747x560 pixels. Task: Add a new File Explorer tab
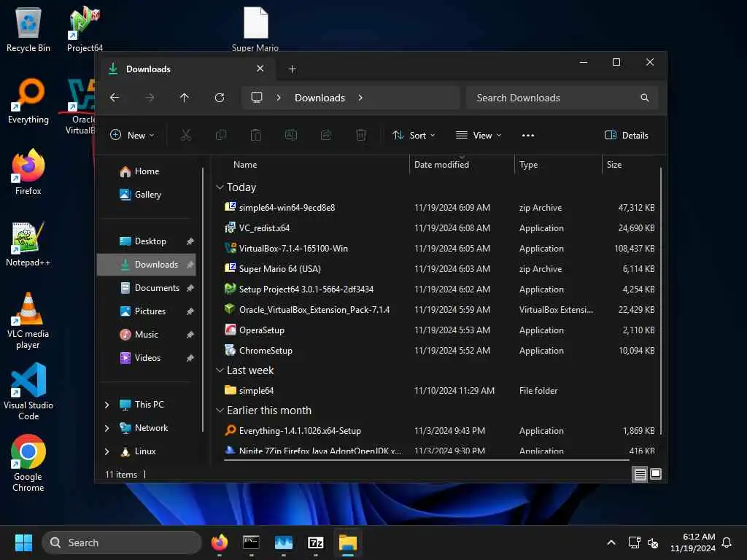(292, 69)
